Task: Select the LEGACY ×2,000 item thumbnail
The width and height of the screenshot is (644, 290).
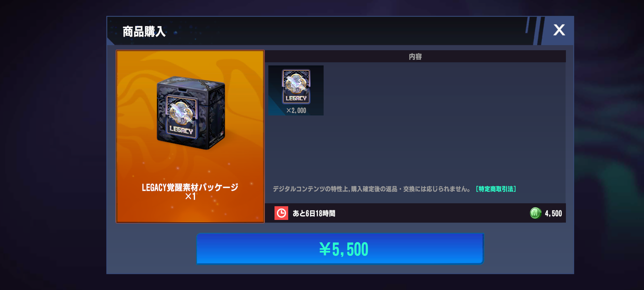Action: click(x=296, y=90)
